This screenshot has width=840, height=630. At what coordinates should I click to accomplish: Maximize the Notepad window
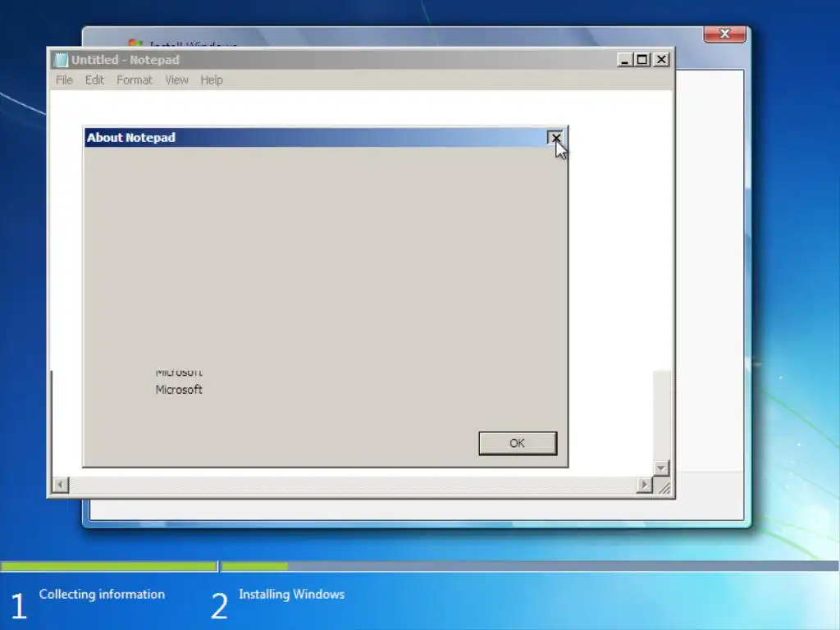(642, 59)
